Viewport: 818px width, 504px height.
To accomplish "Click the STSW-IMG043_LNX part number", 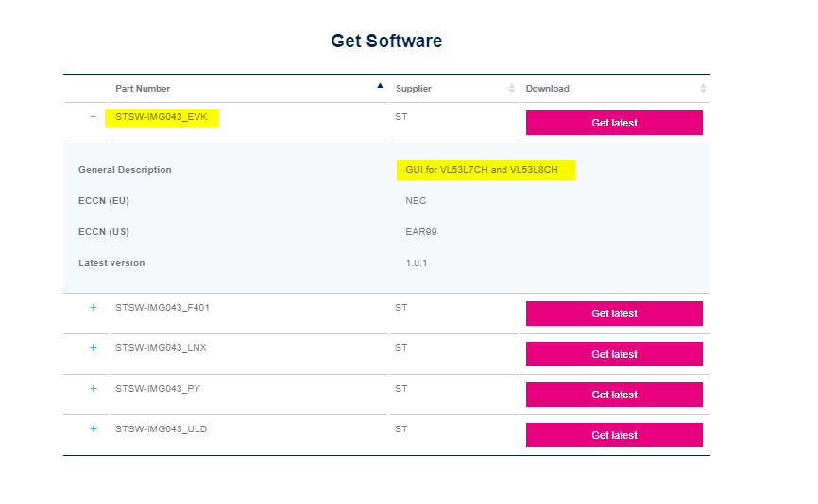I will tap(161, 347).
